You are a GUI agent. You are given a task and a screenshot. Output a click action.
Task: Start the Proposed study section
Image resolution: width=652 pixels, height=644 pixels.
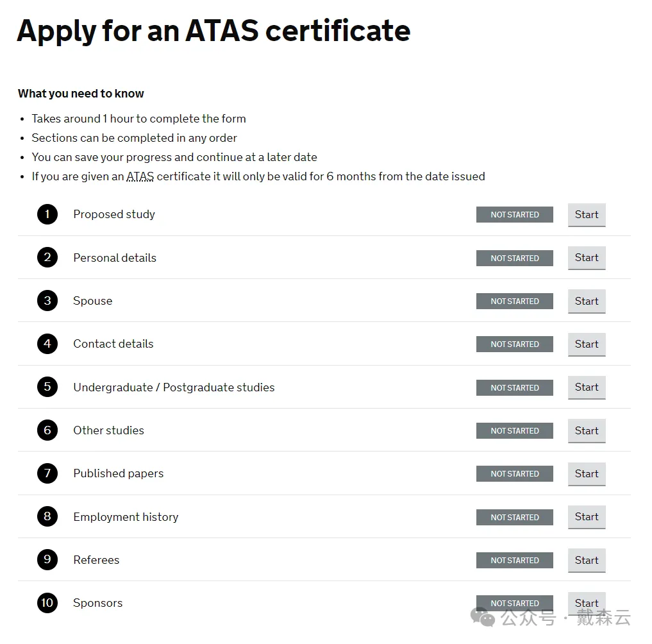click(x=586, y=215)
